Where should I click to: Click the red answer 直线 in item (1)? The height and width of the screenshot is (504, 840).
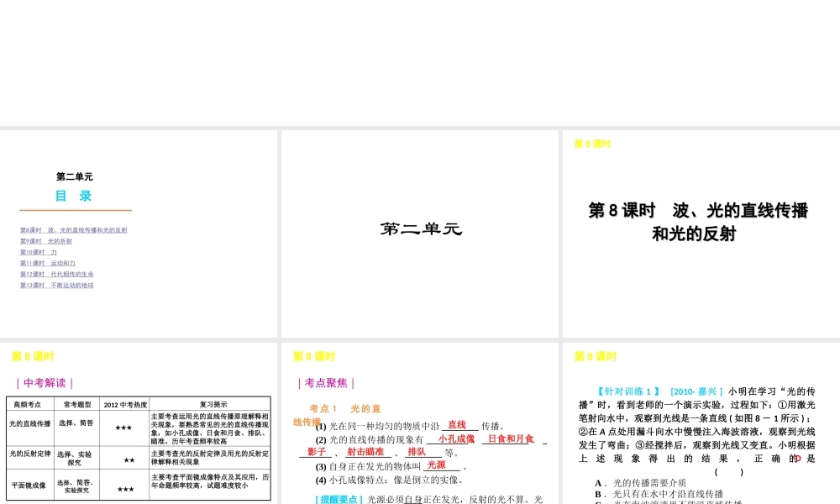pos(457,425)
